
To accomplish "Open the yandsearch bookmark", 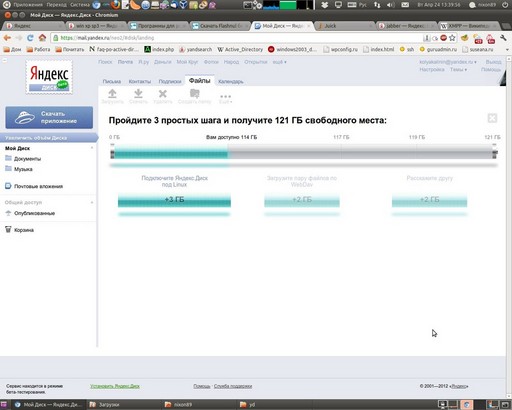I will (x=195, y=49).
